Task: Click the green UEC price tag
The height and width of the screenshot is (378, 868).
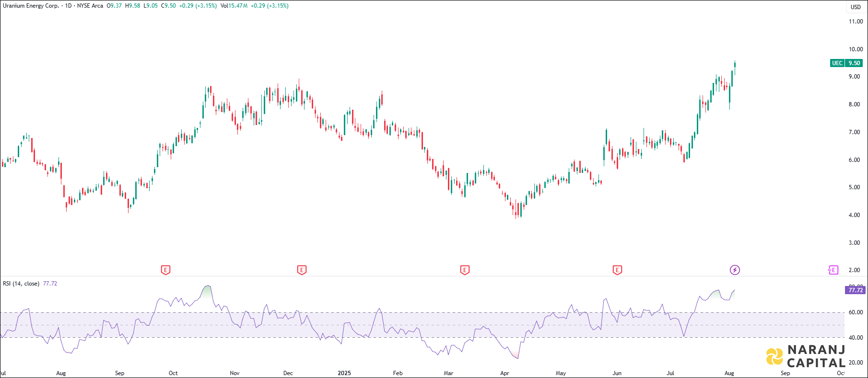Action: [837, 63]
